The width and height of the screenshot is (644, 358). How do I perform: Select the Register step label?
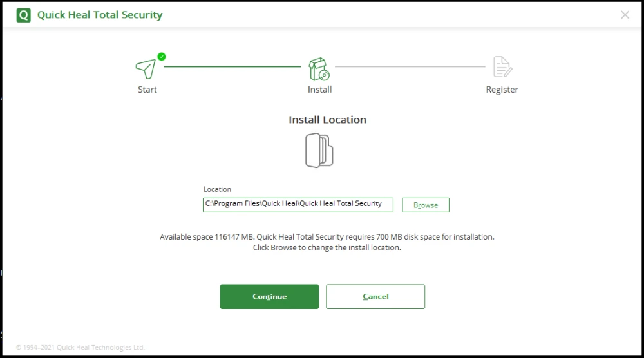pyautogui.click(x=502, y=89)
